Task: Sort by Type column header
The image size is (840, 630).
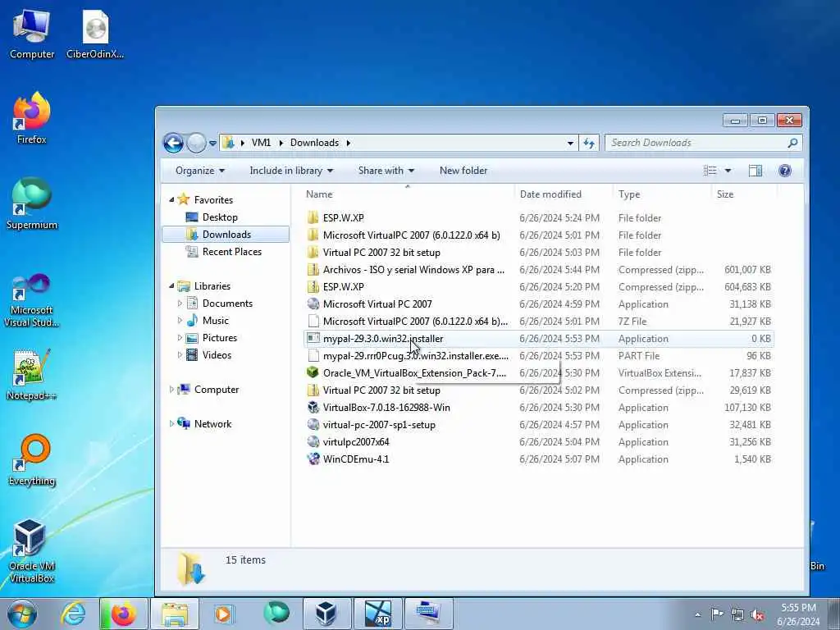Action: pyautogui.click(x=661, y=194)
